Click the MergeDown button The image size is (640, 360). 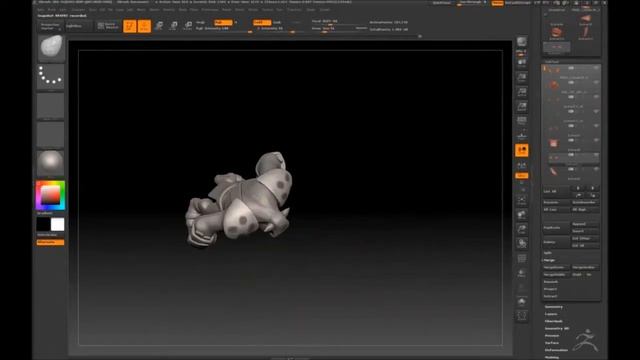coord(556,267)
